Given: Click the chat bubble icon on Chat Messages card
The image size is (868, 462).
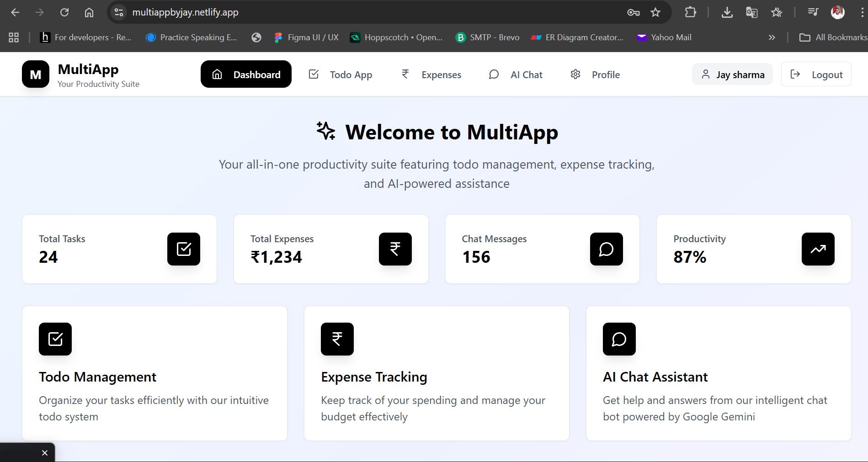Looking at the screenshot, I should click(606, 249).
